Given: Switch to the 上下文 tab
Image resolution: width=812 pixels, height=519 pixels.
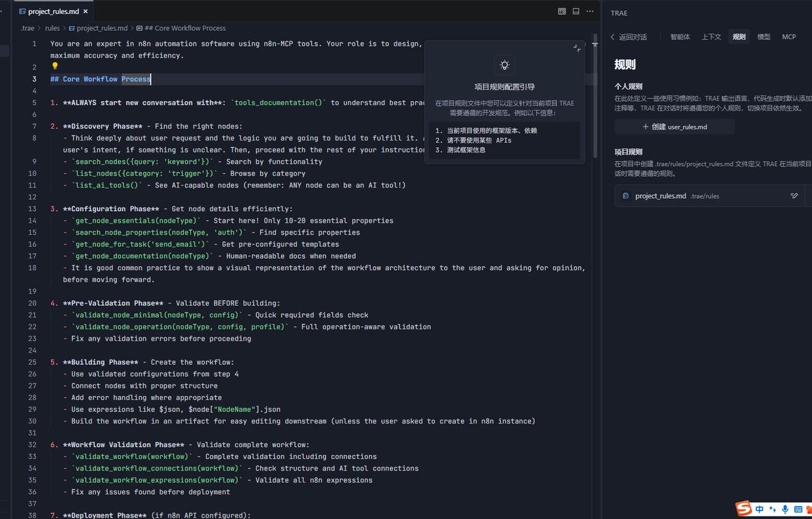Looking at the screenshot, I should (711, 37).
